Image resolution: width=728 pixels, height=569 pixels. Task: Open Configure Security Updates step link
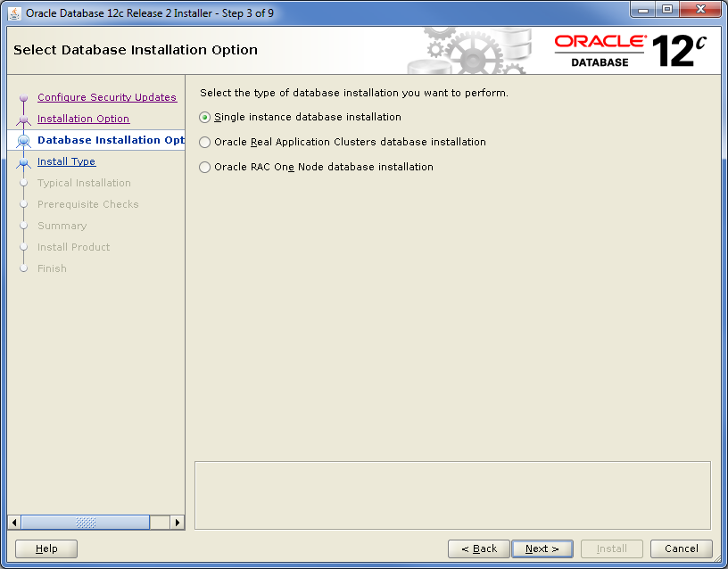107,97
